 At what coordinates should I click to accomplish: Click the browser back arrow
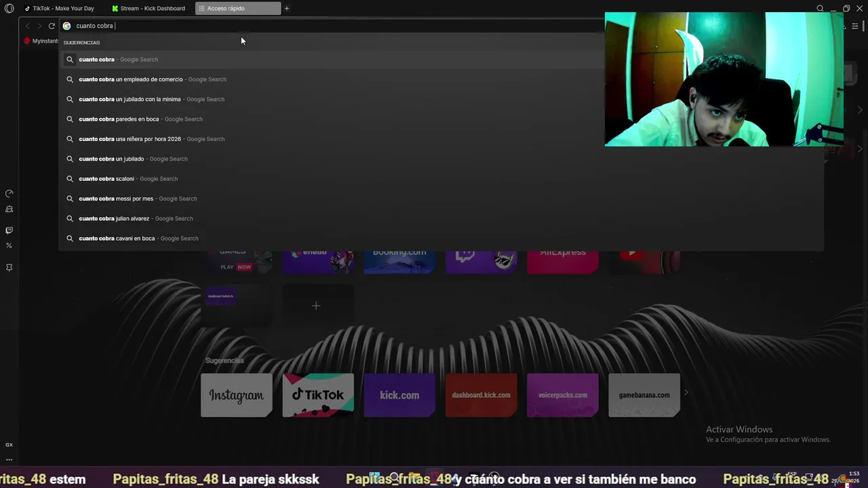coord(27,26)
